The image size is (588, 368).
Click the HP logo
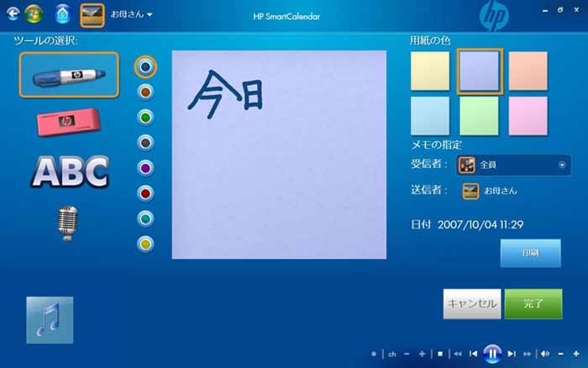tap(494, 16)
